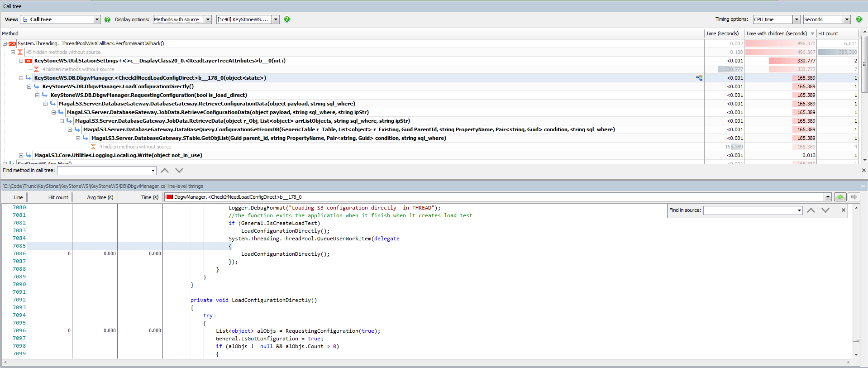The image size is (868, 368).
Task: Click the Line column header in source pane
Action: coord(14,197)
